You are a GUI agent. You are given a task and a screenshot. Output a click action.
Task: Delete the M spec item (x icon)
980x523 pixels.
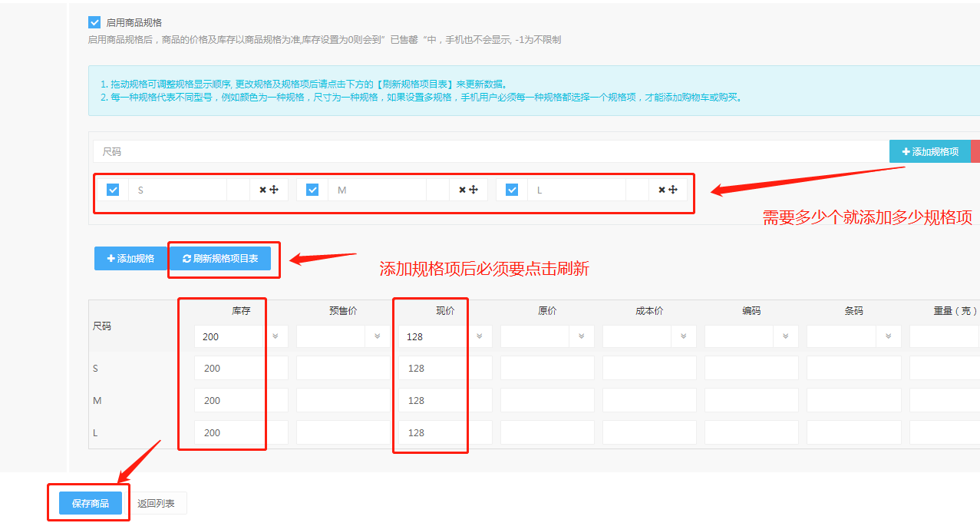462,190
